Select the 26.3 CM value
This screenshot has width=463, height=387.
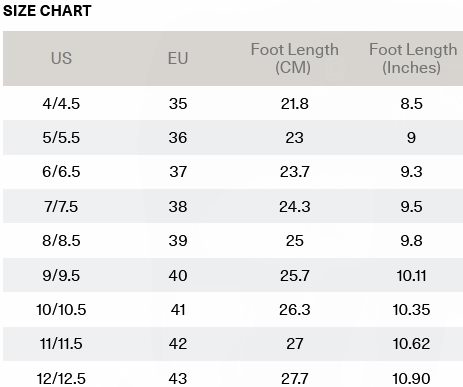pos(295,310)
